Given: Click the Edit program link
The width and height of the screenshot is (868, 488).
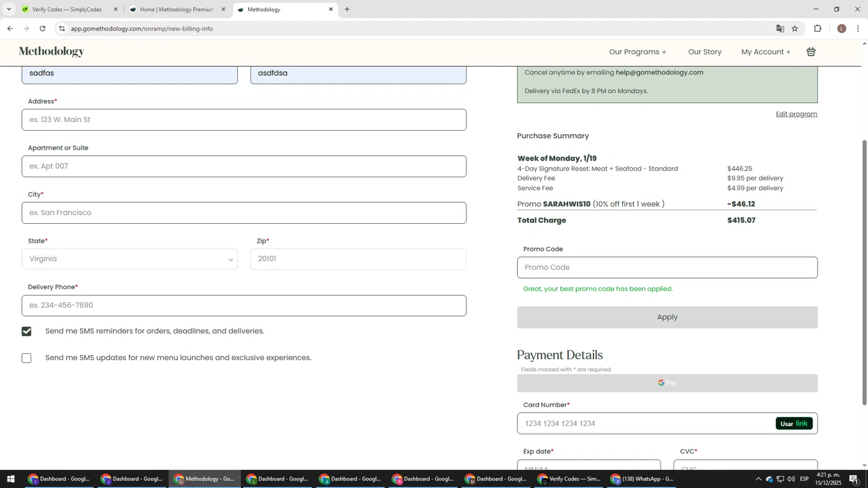Looking at the screenshot, I should click(796, 114).
